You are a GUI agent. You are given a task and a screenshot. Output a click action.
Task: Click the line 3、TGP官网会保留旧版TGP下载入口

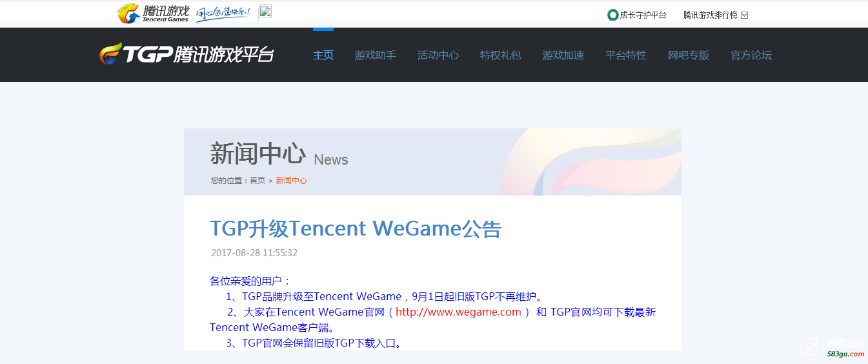click(315, 343)
